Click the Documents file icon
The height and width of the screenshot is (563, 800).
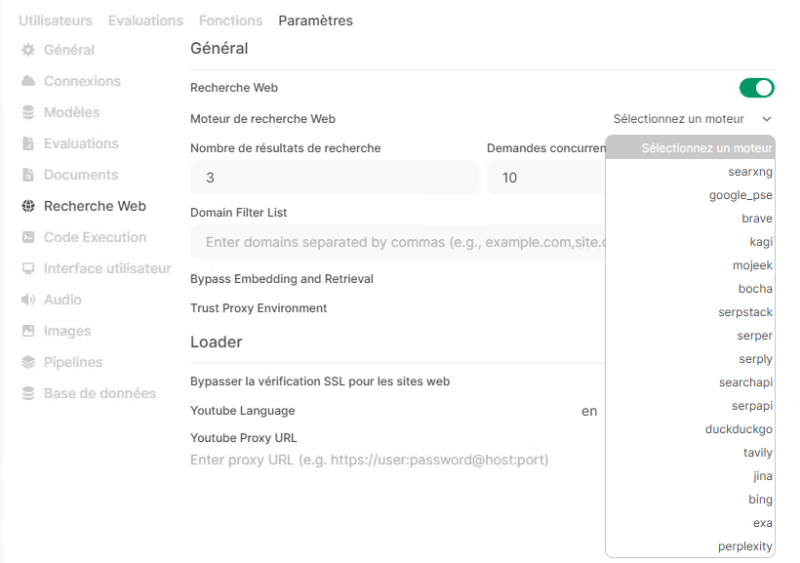[28, 175]
